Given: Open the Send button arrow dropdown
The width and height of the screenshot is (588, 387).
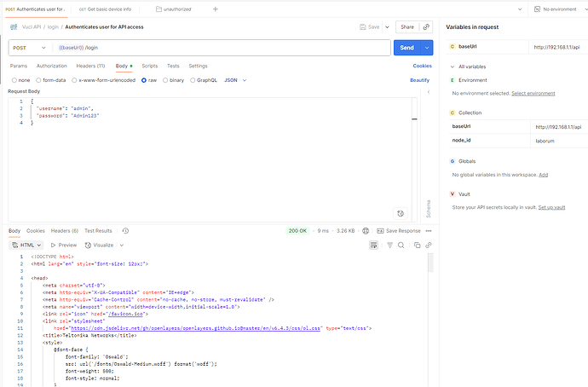Looking at the screenshot, I should pos(427,48).
